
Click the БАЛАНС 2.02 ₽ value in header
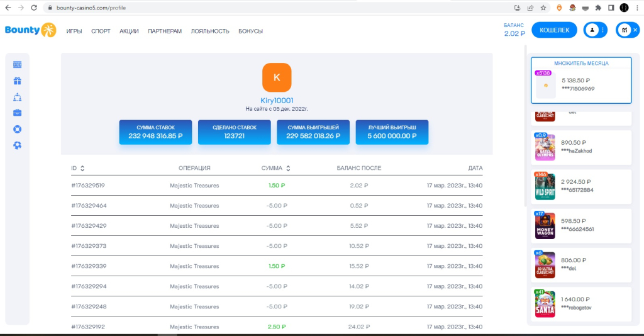click(x=514, y=34)
